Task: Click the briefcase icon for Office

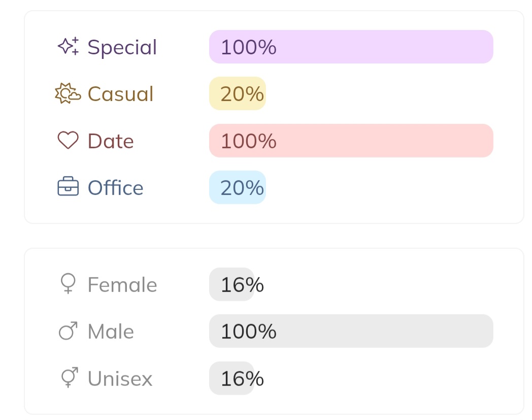Action: (x=68, y=187)
